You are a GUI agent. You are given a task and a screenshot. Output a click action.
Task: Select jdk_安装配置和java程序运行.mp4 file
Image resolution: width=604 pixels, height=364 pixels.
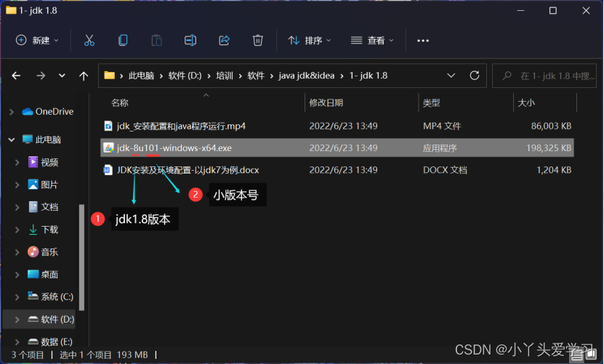[x=181, y=126]
